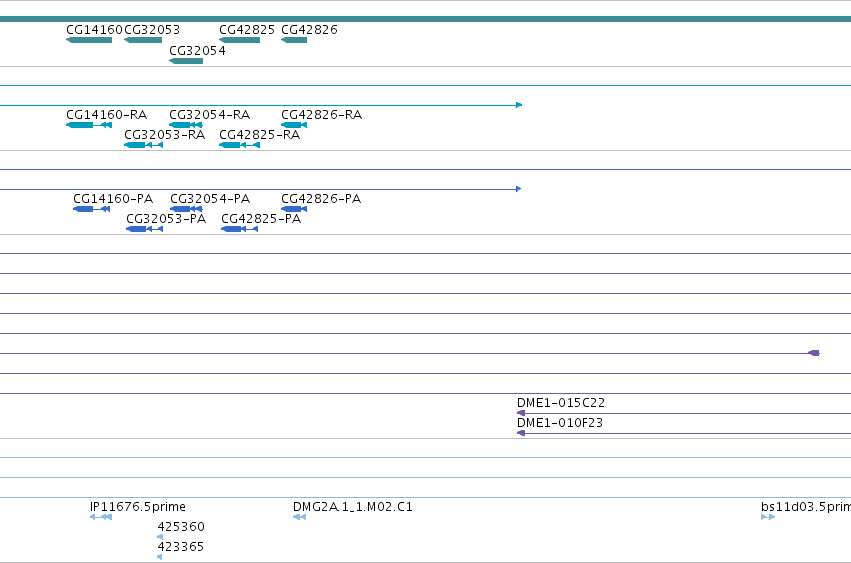Select the DME1-010F23 clone feature
This screenshot has height=563, width=851.
(x=684, y=433)
